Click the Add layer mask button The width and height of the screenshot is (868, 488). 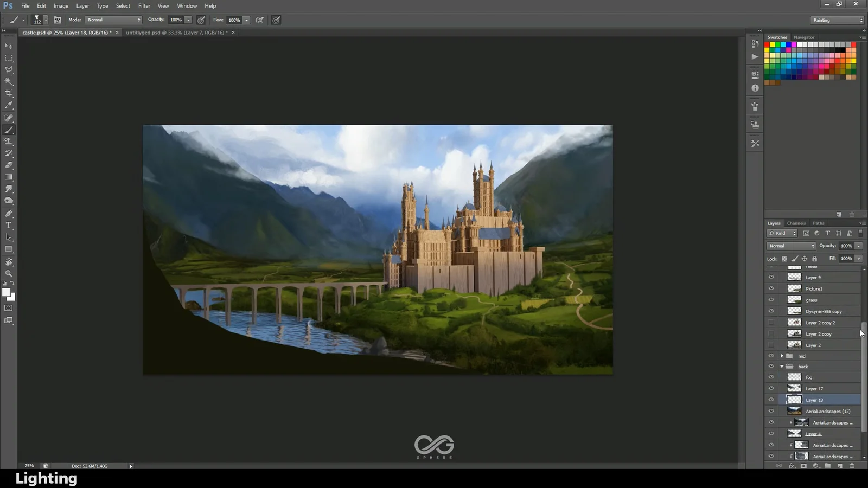(x=803, y=465)
